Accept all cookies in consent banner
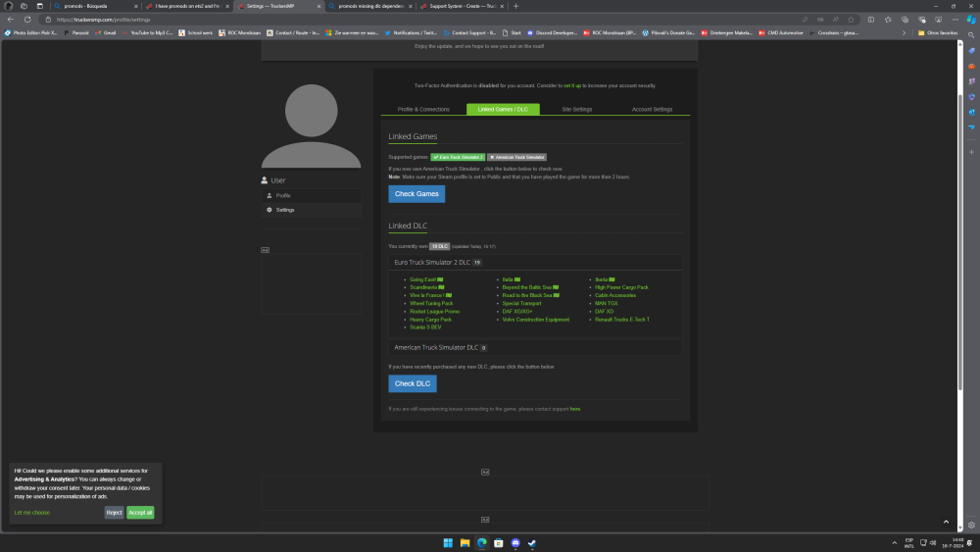This screenshot has width=980, height=552. point(140,512)
